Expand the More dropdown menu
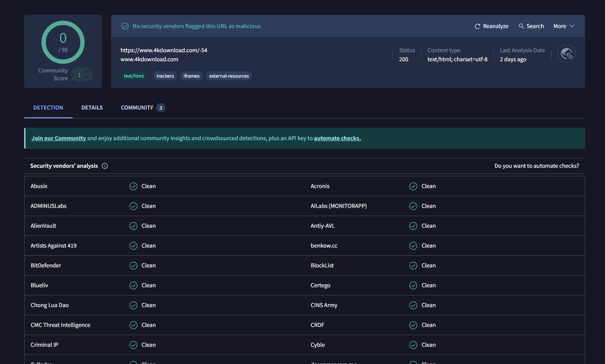The height and width of the screenshot is (364, 605). pos(564,26)
